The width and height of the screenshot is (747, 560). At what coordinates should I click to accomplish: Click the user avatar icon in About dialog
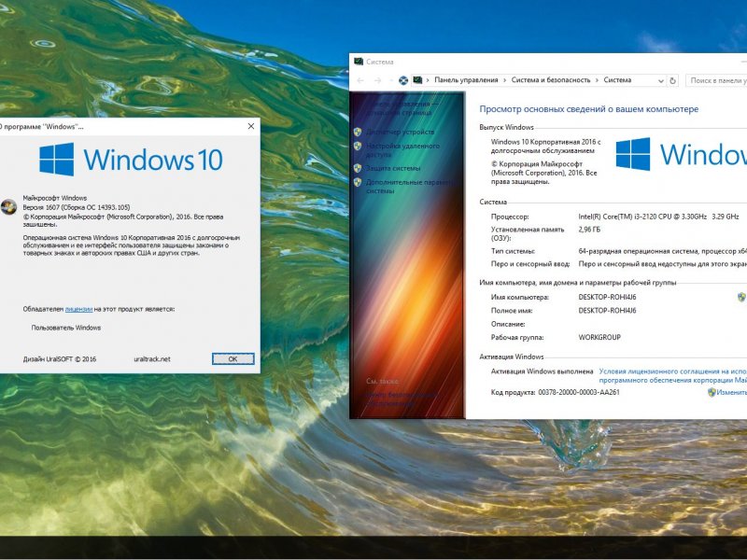tap(8, 207)
